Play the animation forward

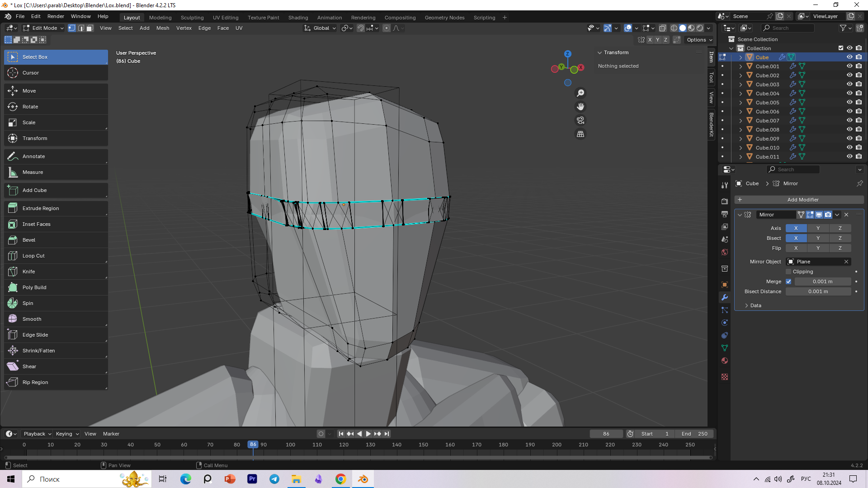click(368, 434)
